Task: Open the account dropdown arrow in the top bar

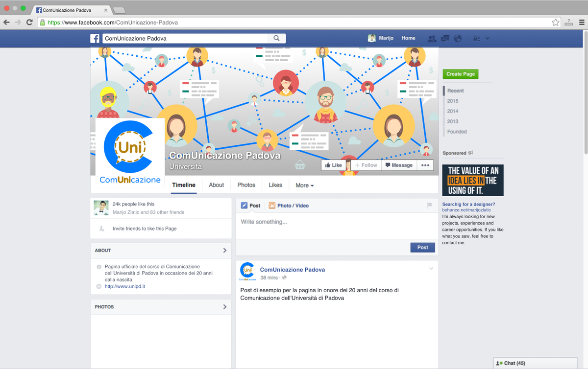Action: [488, 39]
